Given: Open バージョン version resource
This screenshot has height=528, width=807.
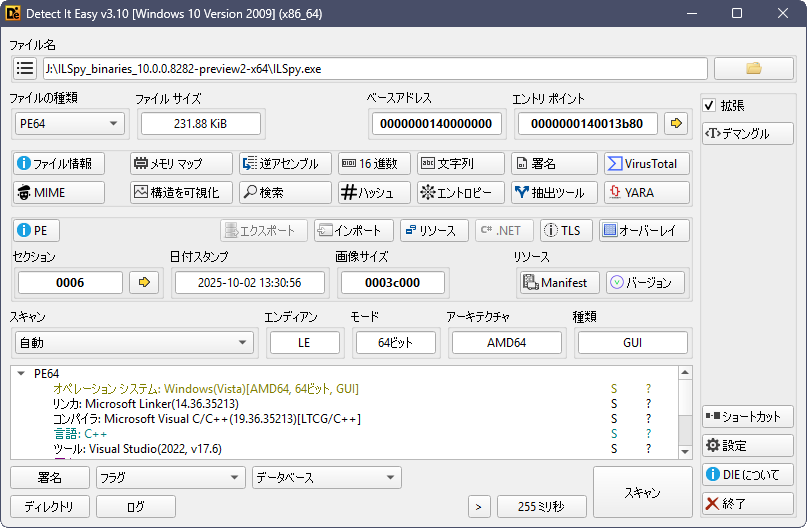Looking at the screenshot, I should point(645,283).
